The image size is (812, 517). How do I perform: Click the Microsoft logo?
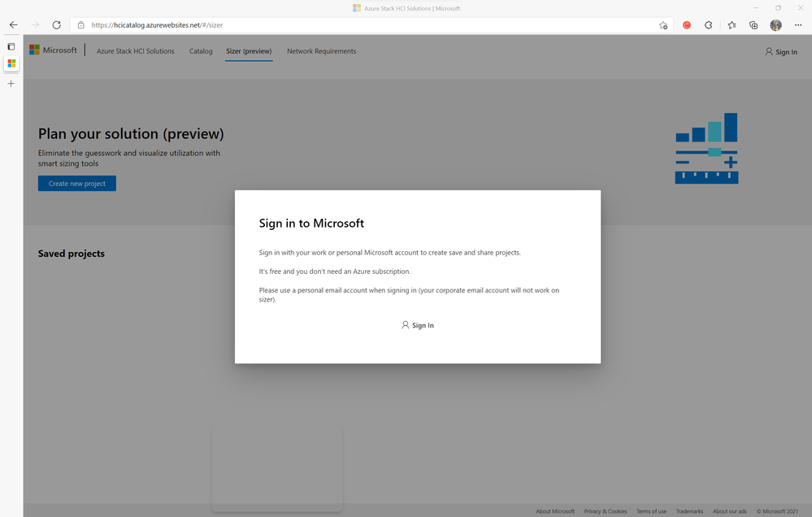pos(54,50)
